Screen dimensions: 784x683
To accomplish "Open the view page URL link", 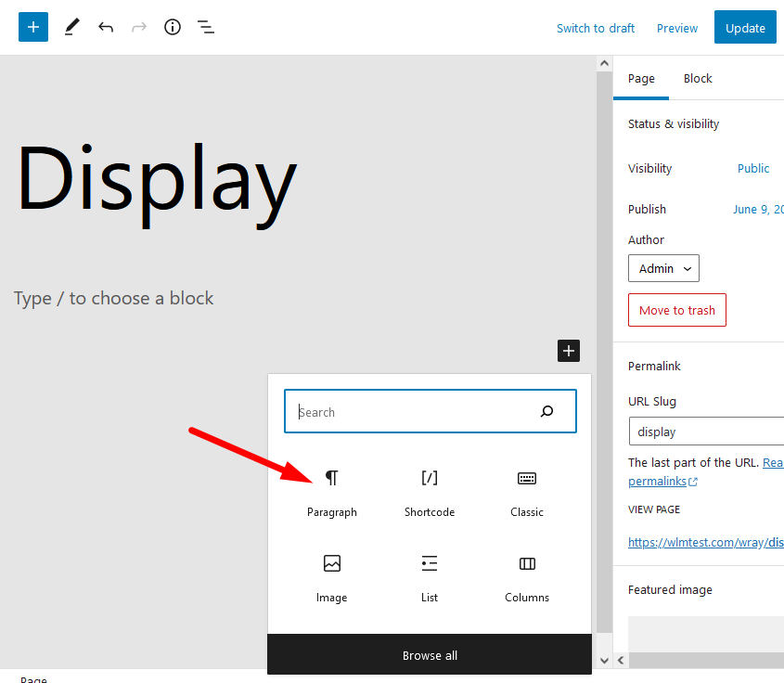I will click(x=706, y=543).
